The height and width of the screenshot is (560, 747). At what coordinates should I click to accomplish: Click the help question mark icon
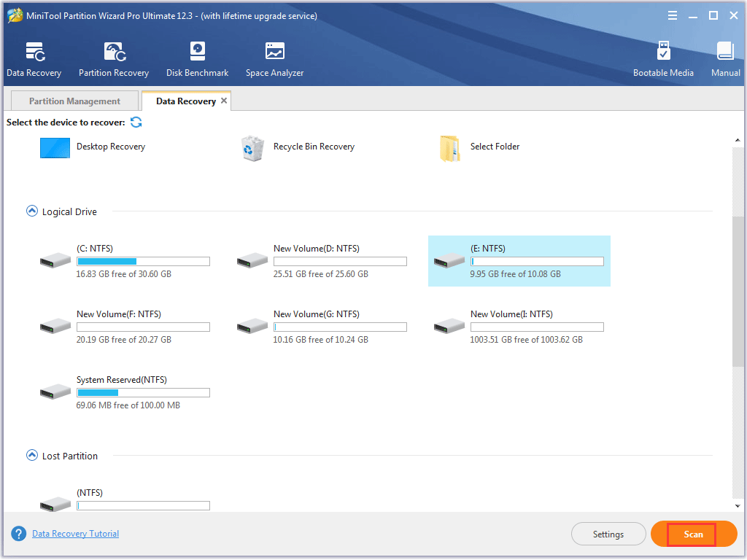(x=18, y=534)
